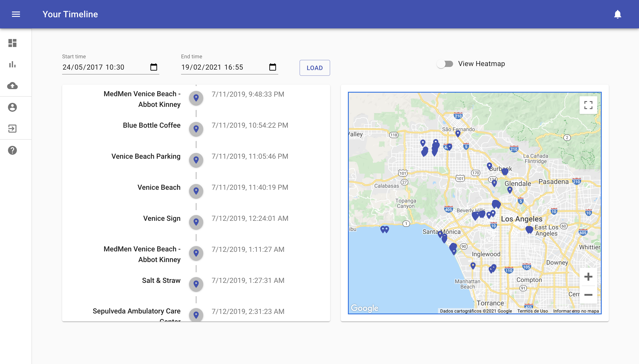This screenshot has width=639, height=364.
Task: Open the Start time calendar picker
Action: 154,67
